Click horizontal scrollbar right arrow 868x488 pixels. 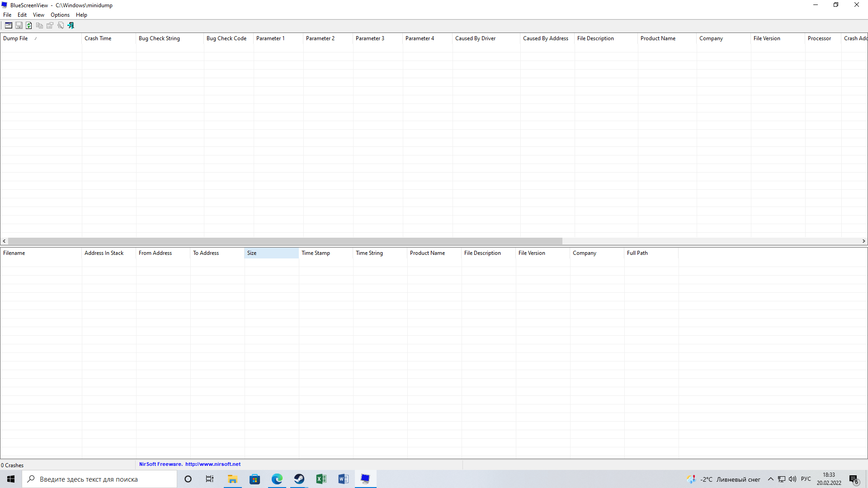[x=863, y=241]
